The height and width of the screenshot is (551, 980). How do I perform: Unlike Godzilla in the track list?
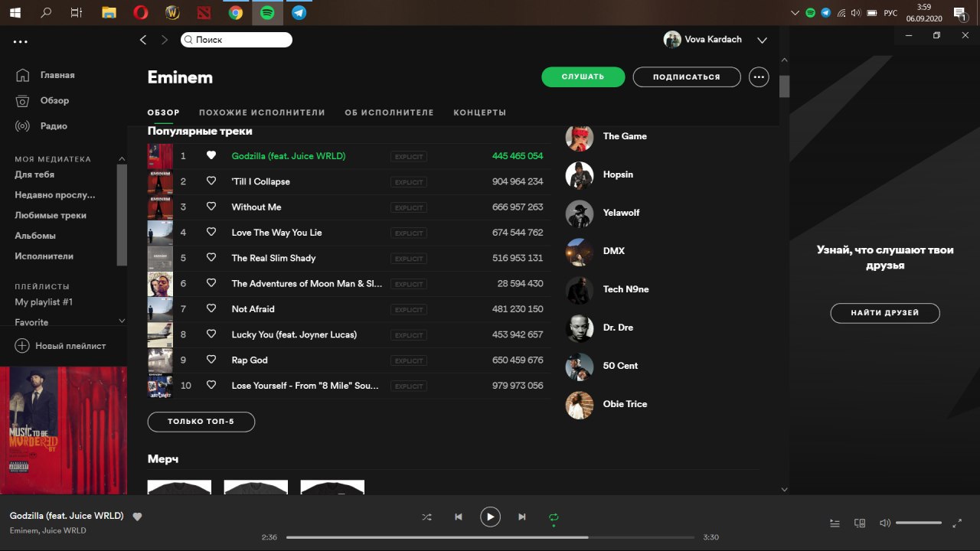[211, 155]
